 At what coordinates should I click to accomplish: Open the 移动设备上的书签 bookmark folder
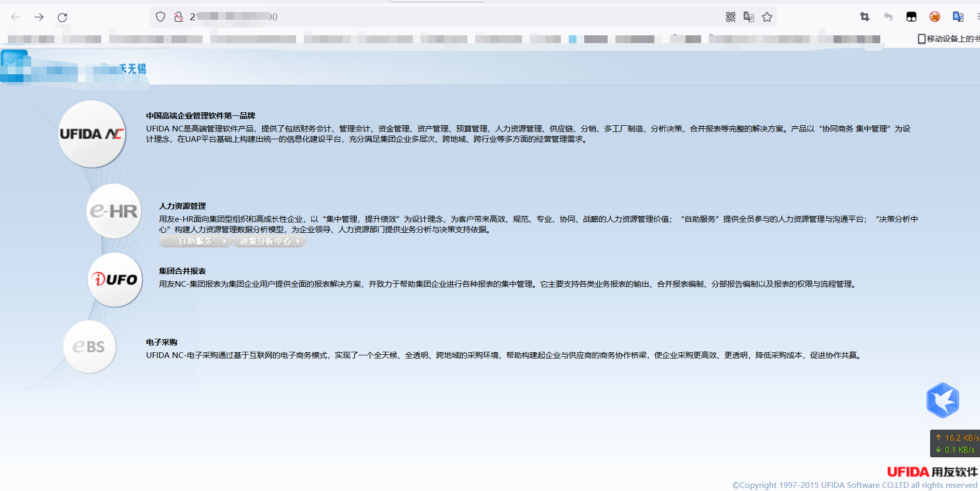coord(948,38)
